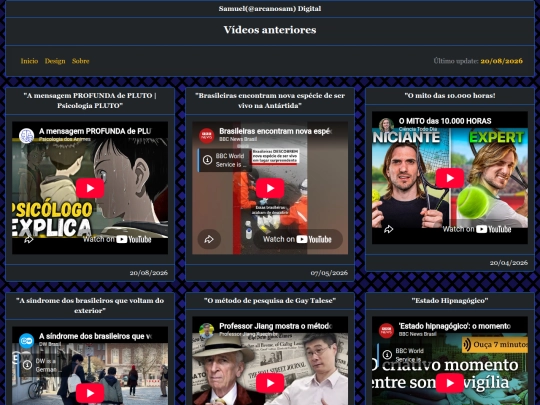Click BBC News Brasil avatar on hipnagógico video

coord(386,331)
